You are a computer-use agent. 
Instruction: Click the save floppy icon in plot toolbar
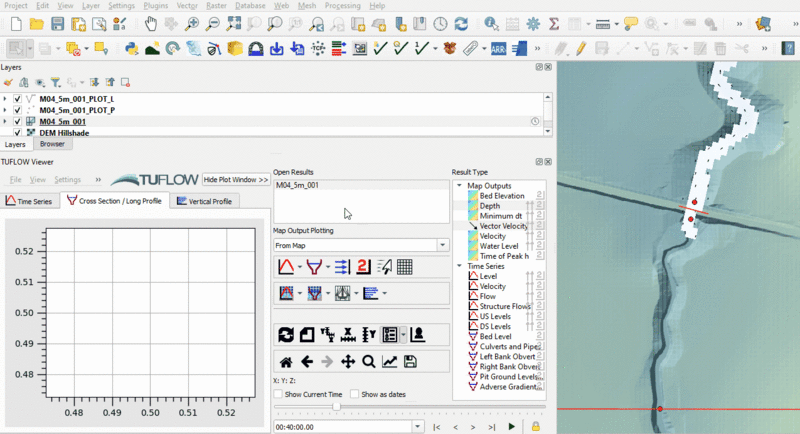point(410,361)
